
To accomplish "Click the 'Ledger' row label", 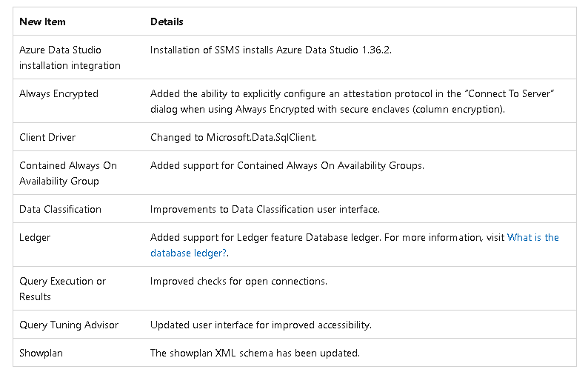I will tap(35, 238).
